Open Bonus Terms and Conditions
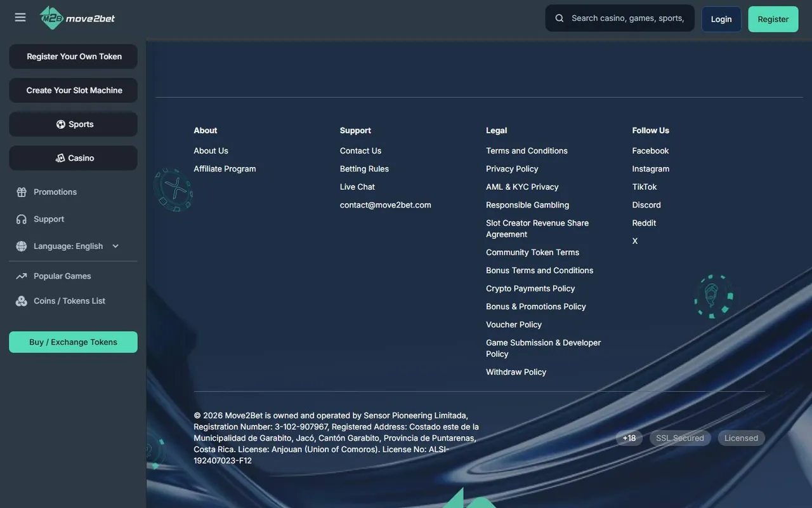The height and width of the screenshot is (508, 812). [539, 271]
